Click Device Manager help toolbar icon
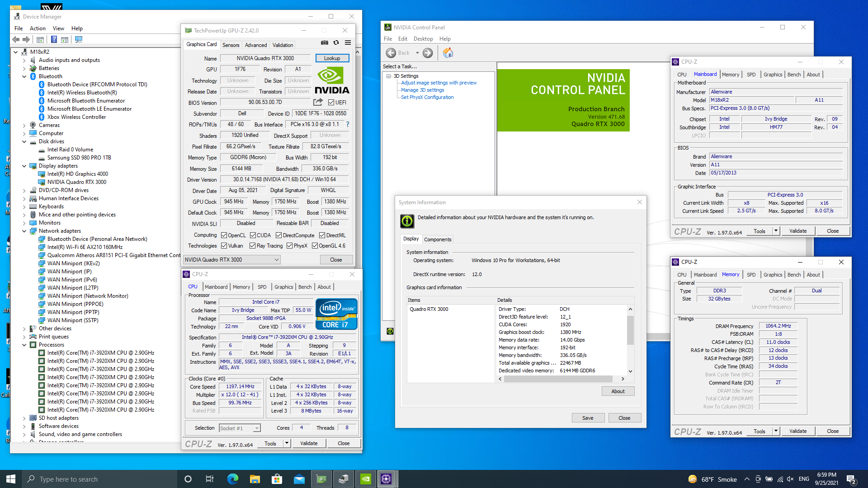Image resolution: width=868 pixels, height=488 pixels. pyautogui.click(x=54, y=40)
